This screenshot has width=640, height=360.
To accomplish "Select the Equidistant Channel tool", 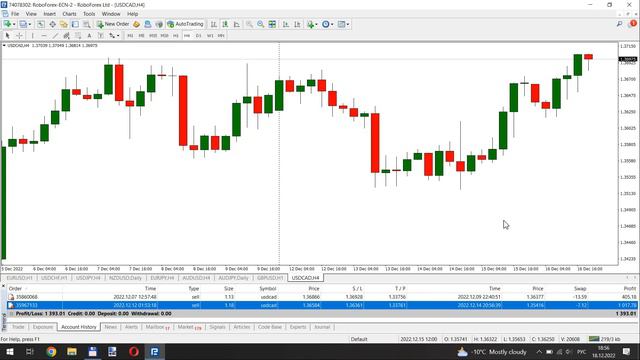I will 67,36.
